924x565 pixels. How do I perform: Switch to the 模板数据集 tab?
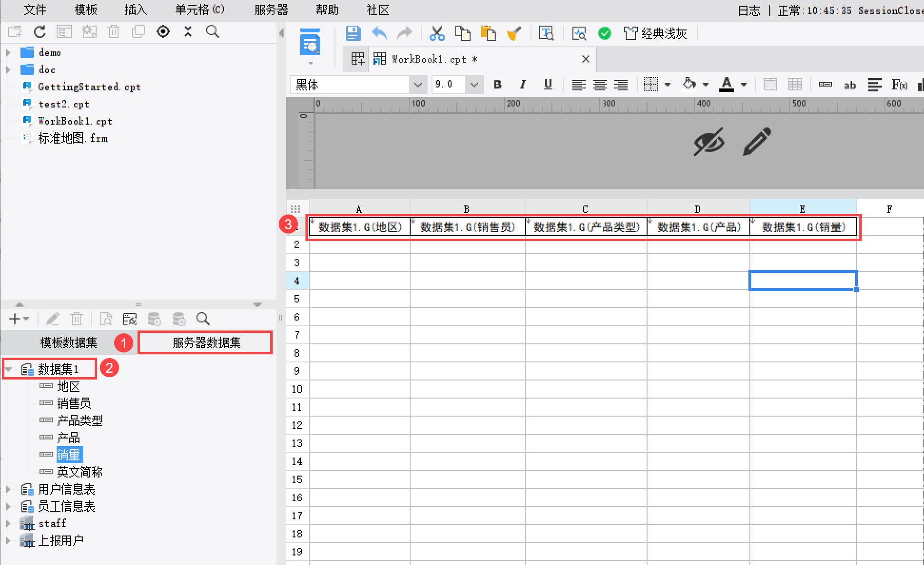point(69,342)
